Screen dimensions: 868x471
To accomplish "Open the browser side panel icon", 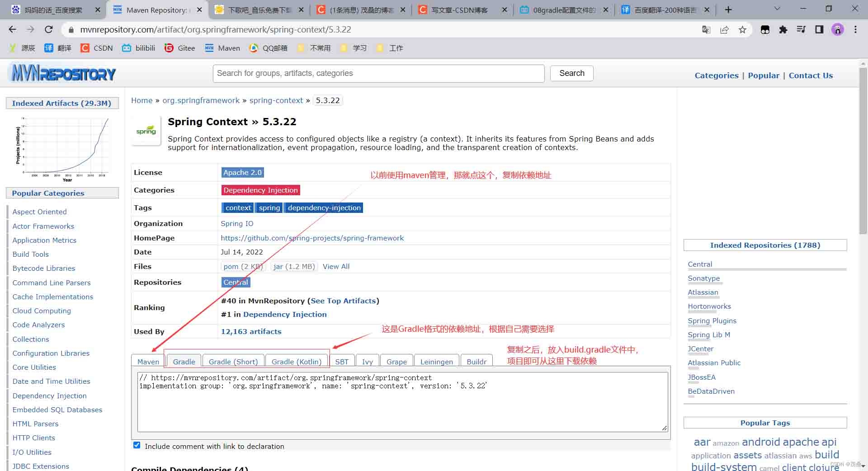I will coord(819,29).
